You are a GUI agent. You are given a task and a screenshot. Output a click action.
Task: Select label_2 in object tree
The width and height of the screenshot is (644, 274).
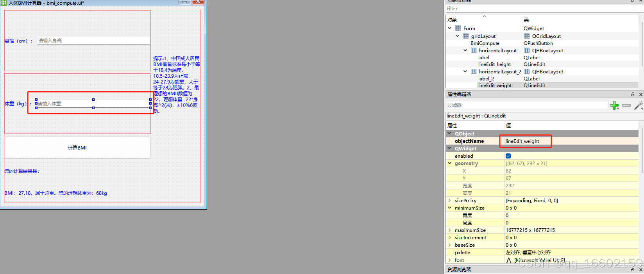coord(486,78)
